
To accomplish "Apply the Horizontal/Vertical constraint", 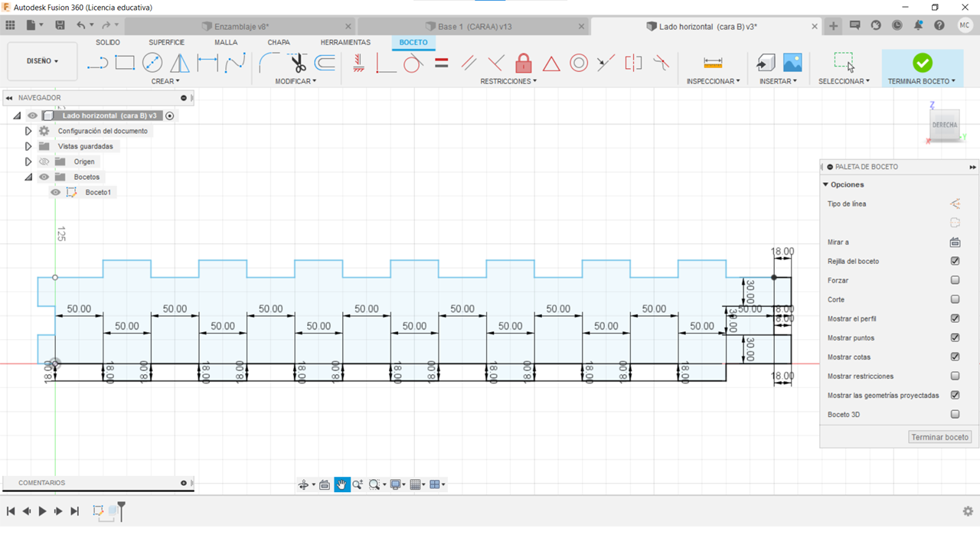I will click(x=358, y=63).
